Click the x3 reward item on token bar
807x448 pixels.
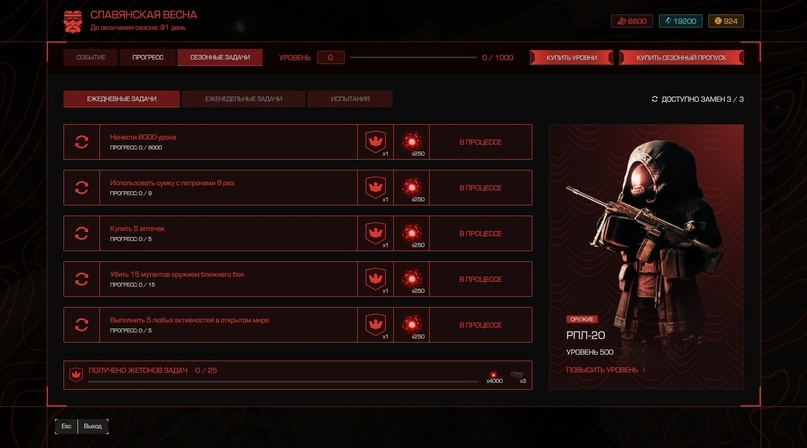pyautogui.click(x=517, y=376)
